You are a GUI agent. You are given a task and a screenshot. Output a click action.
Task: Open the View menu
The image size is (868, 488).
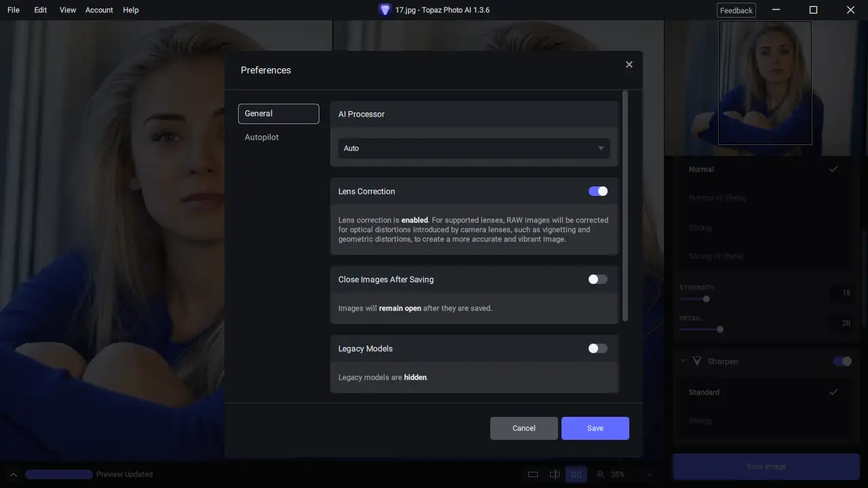[68, 10]
